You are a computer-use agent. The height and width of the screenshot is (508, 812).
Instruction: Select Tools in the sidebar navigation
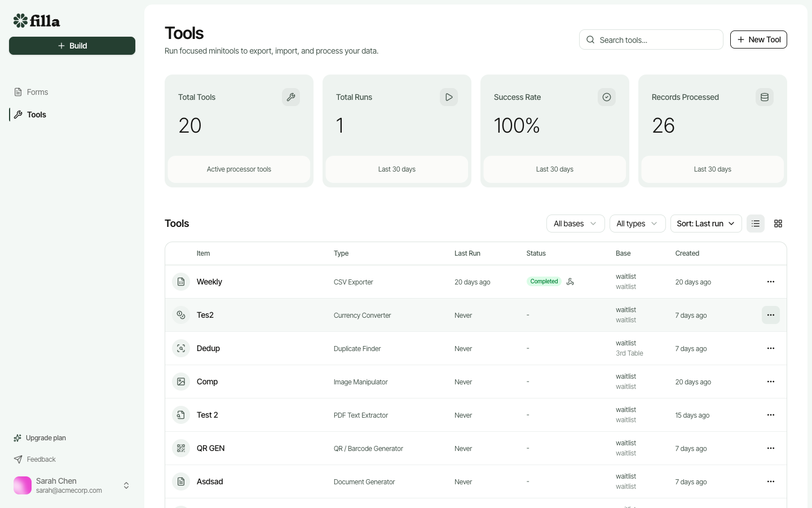(36, 115)
